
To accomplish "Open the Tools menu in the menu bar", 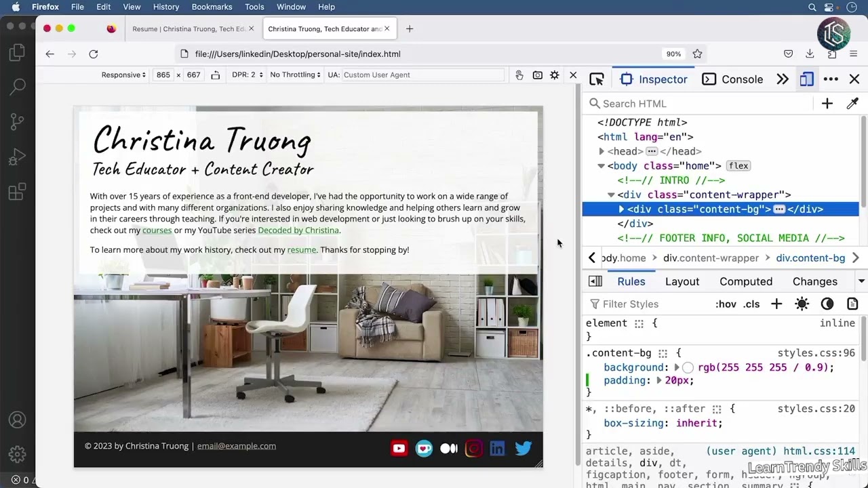I will pyautogui.click(x=254, y=7).
